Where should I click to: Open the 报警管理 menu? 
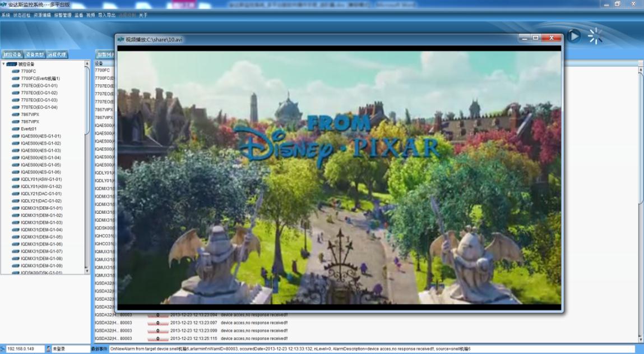(x=63, y=15)
